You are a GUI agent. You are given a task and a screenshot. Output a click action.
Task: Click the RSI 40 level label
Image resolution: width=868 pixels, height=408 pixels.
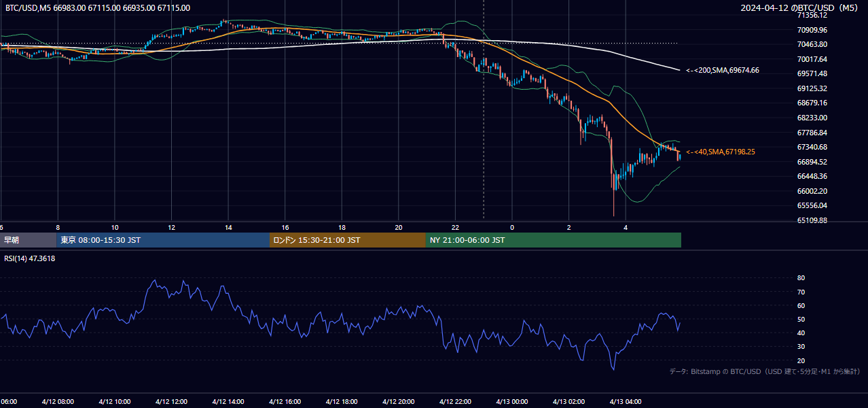(x=801, y=333)
